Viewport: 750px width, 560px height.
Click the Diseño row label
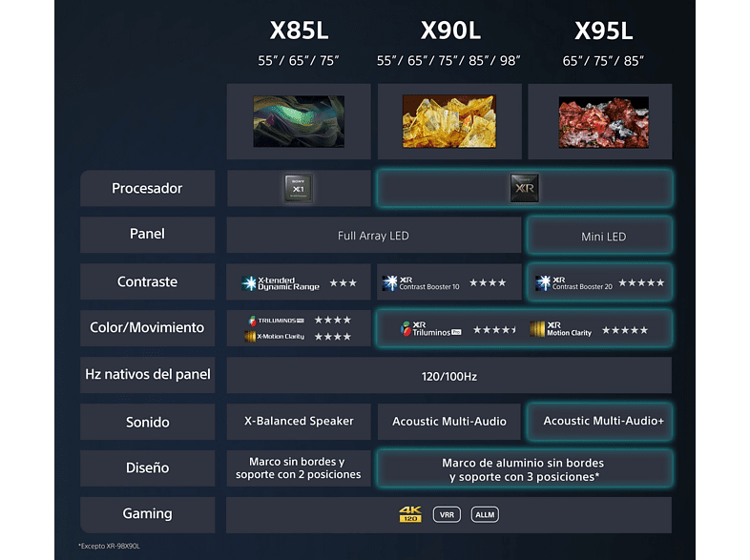coord(147,467)
